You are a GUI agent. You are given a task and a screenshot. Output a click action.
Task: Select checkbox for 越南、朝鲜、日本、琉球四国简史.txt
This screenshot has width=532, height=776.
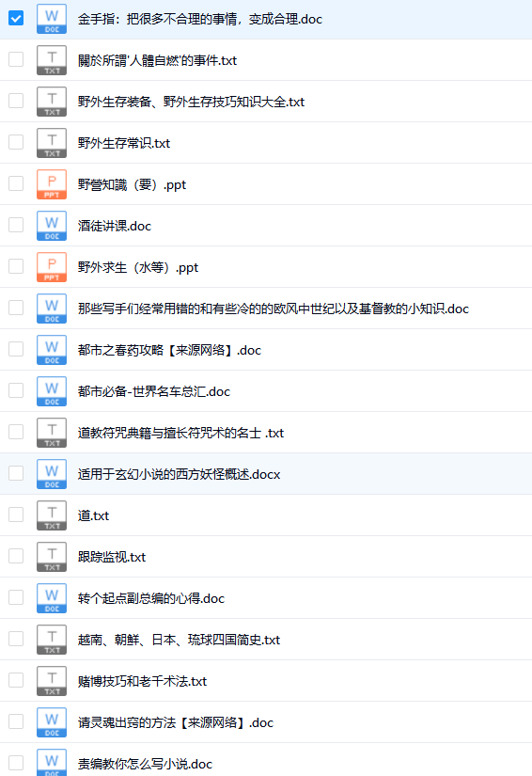(16, 639)
